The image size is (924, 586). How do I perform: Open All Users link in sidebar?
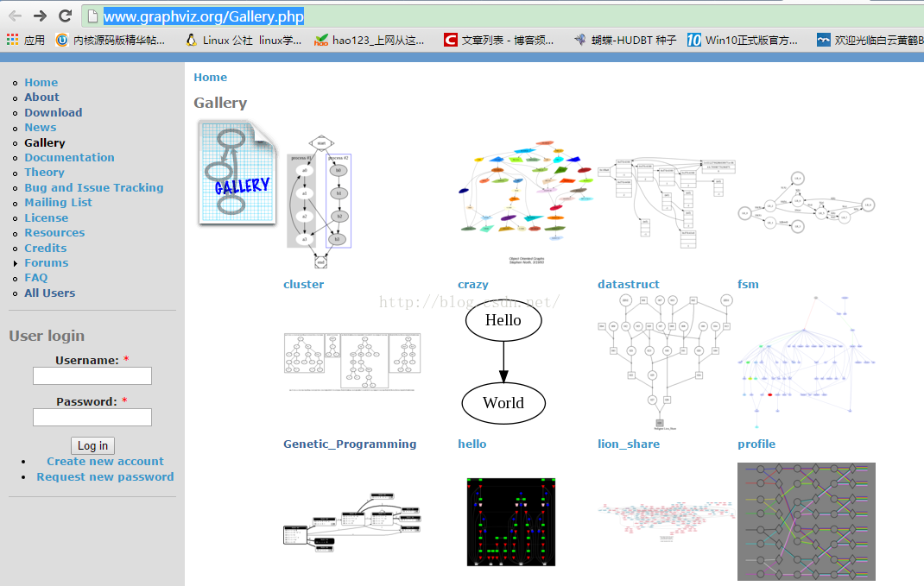49,293
